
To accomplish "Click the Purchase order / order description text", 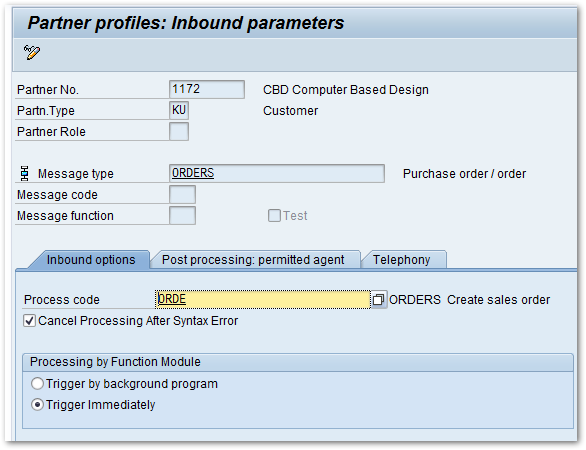I will click(464, 173).
